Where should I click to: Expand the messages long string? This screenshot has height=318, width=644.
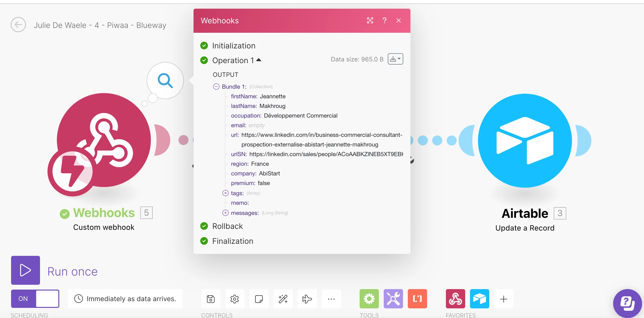226,213
